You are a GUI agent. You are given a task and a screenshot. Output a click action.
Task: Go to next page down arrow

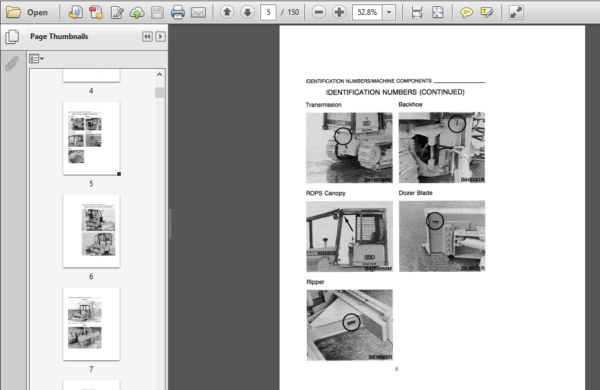coord(248,12)
